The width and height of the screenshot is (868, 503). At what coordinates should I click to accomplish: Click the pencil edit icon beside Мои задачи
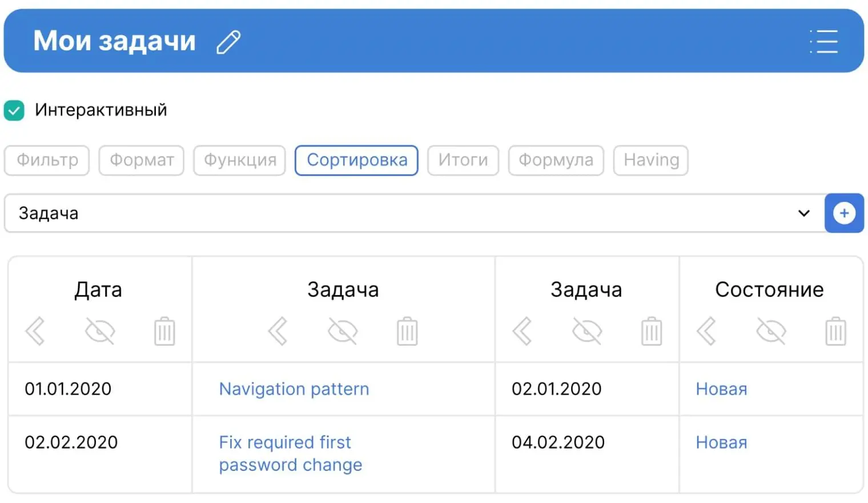pos(228,42)
